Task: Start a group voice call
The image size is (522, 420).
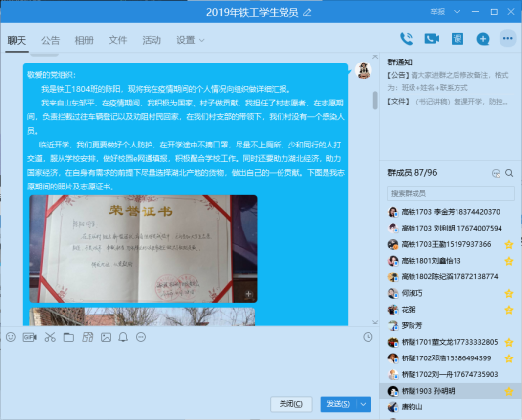Action: tap(406, 39)
